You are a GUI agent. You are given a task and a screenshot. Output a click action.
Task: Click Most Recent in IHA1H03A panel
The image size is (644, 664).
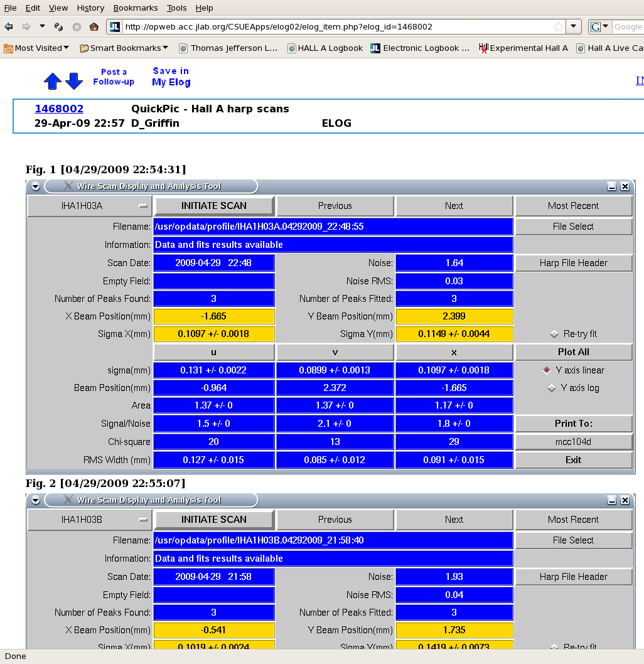tap(573, 206)
